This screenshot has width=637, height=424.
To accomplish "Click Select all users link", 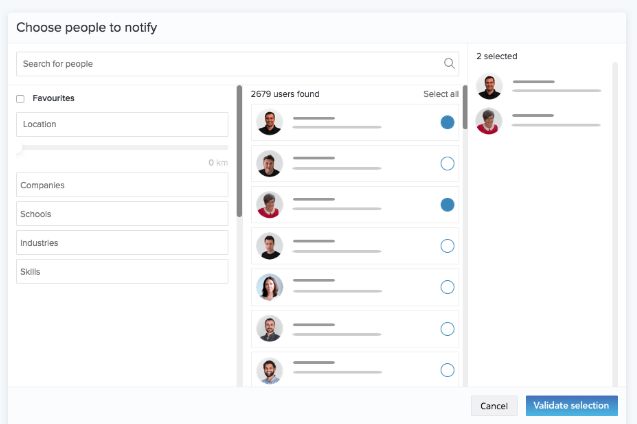I will pyautogui.click(x=441, y=94).
